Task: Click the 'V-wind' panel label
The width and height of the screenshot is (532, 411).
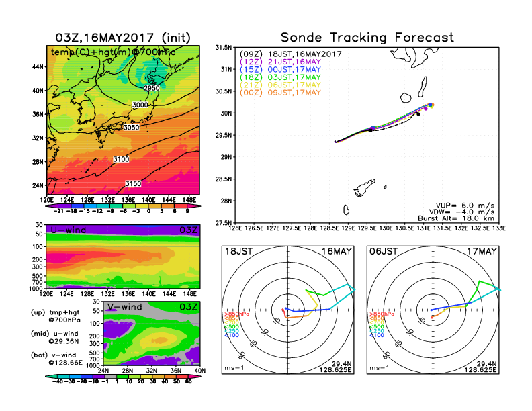Action: point(124,307)
